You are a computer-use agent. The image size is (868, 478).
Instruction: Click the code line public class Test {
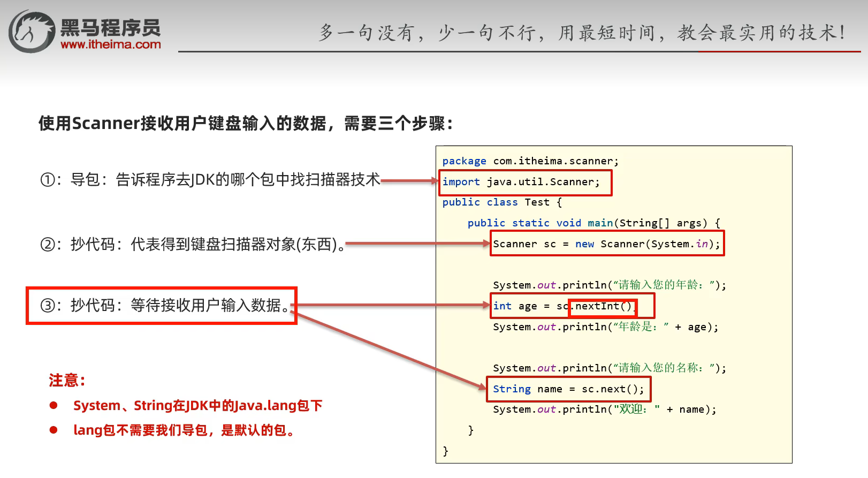pos(502,202)
